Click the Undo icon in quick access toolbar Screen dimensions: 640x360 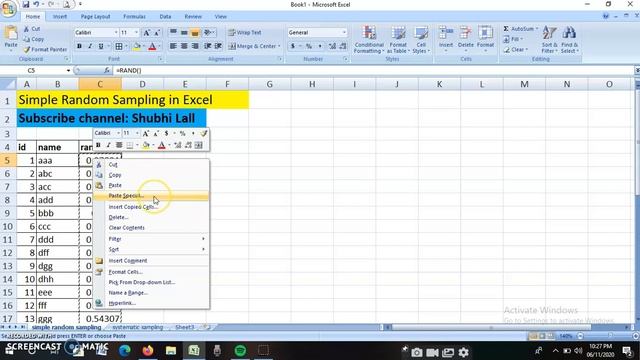[x=36, y=4]
